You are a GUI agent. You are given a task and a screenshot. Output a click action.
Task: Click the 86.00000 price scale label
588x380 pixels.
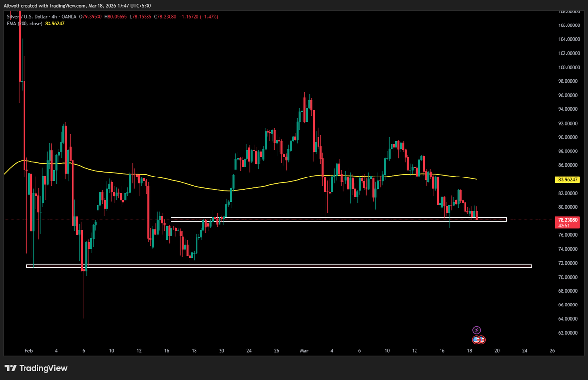tap(568, 166)
